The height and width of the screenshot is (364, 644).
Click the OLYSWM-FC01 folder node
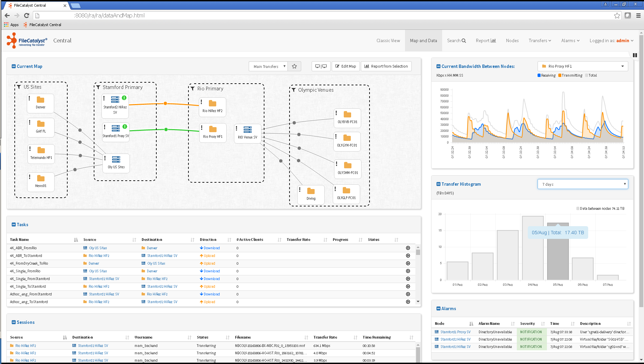tap(348, 169)
